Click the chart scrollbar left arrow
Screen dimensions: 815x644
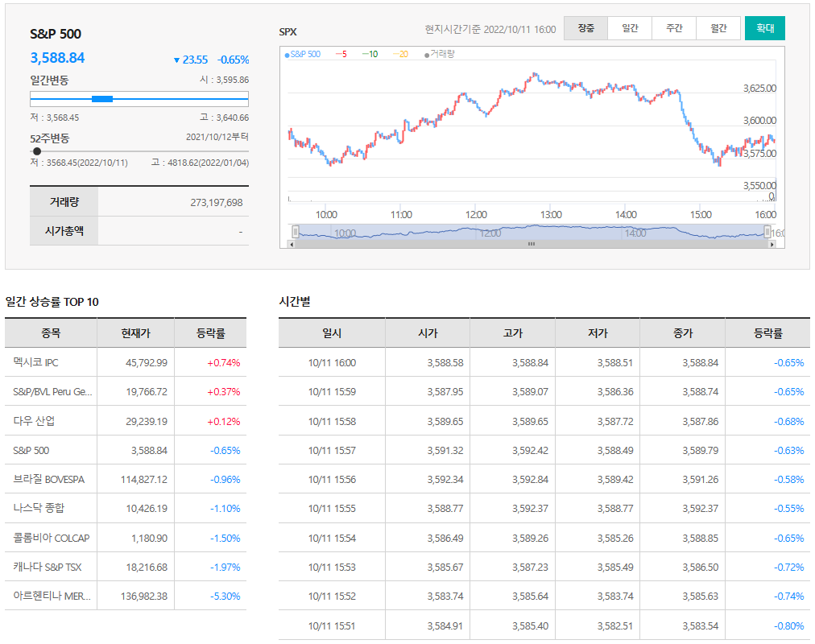(x=292, y=244)
